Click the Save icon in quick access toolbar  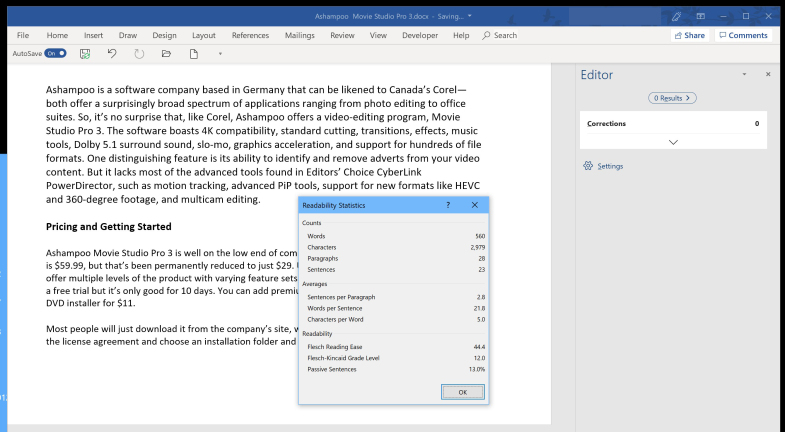(85, 54)
